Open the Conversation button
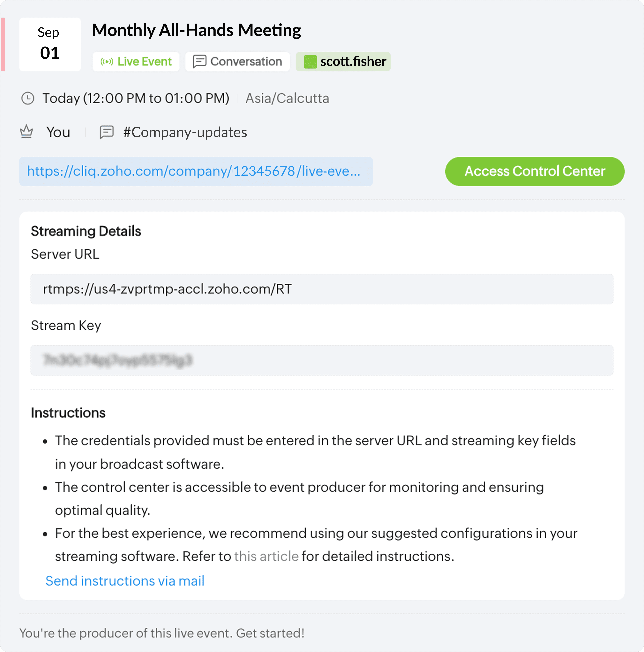Image resolution: width=644 pixels, height=652 pixels. (237, 62)
